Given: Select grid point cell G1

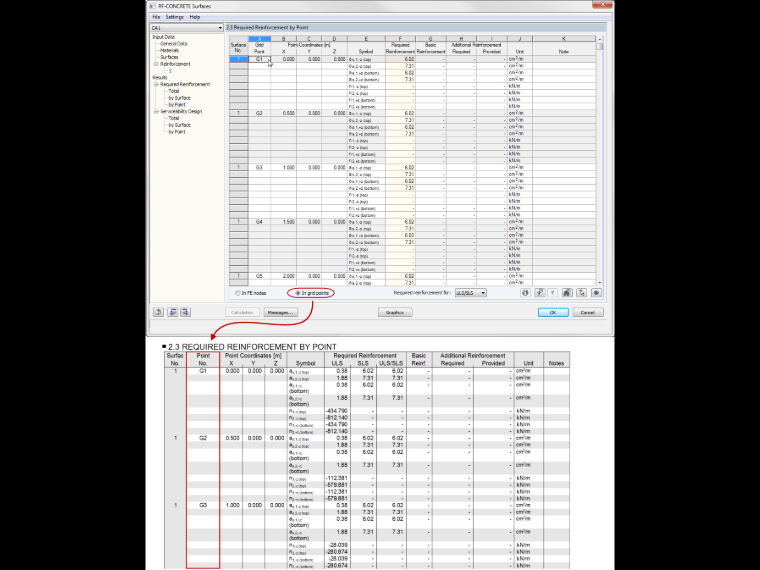Looking at the screenshot, I should 259,59.
